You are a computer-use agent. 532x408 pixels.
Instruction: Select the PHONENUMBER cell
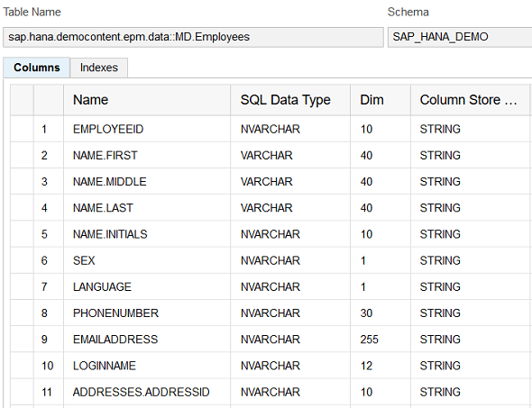(x=147, y=313)
